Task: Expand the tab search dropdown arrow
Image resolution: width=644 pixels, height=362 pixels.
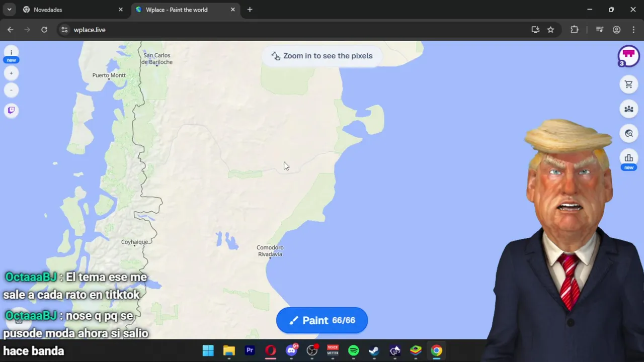Action: point(9,10)
